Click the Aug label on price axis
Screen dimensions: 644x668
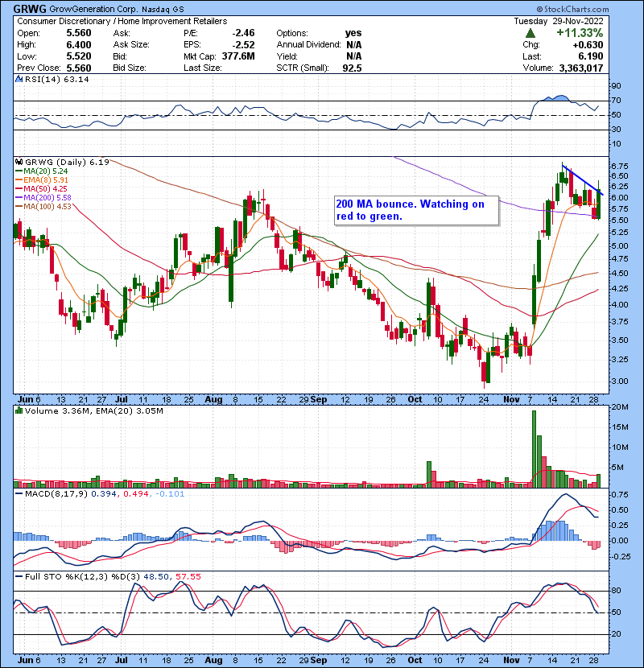(x=213, y=400)
